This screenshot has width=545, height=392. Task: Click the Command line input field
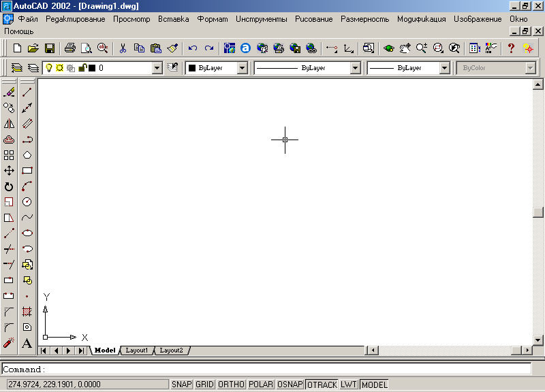(x=266, y=369)
